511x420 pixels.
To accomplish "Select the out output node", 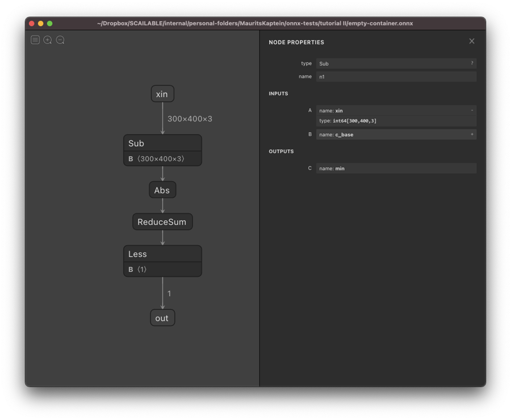I will pyautogui.click(x=162, y=318).
